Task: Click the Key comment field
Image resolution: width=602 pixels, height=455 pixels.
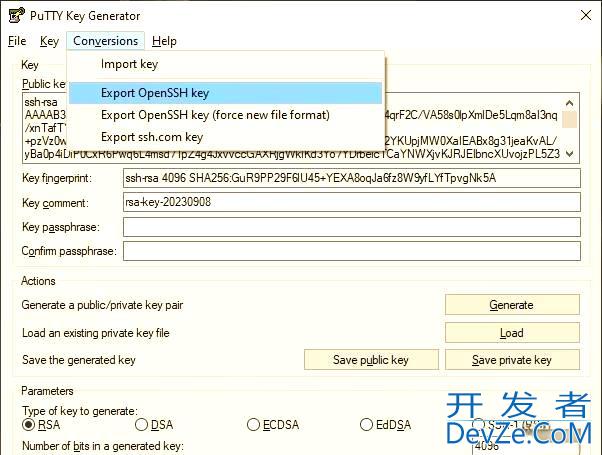Action: tap(352, 202)
